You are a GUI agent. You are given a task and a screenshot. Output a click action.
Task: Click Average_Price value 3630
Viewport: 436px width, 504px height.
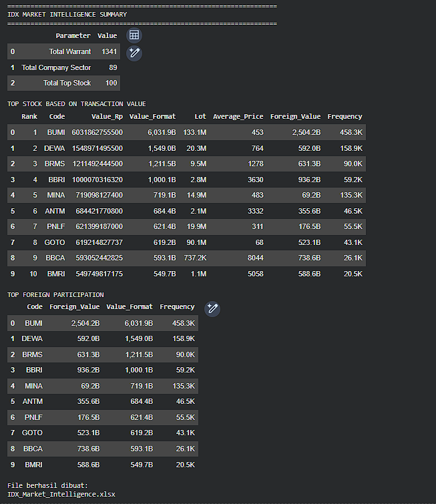256,180
